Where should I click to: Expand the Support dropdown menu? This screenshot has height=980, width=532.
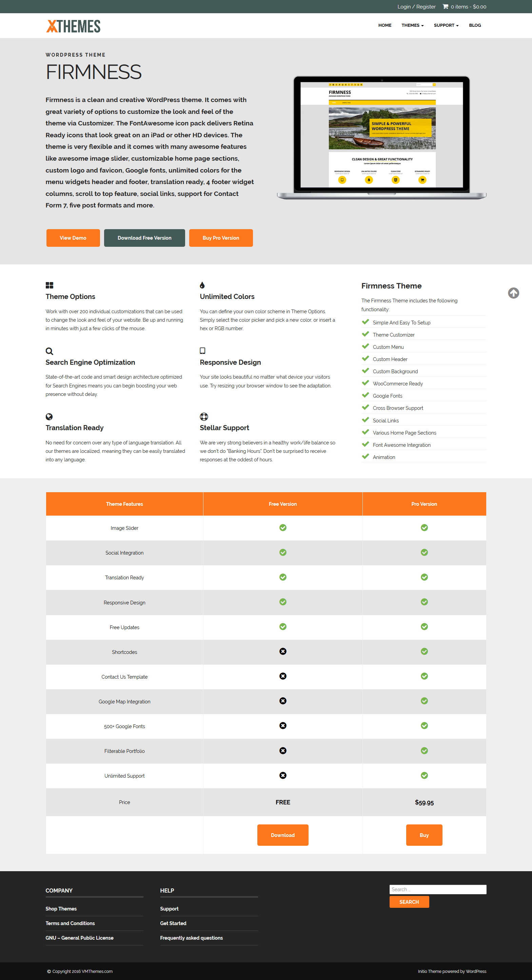point(446,25)
